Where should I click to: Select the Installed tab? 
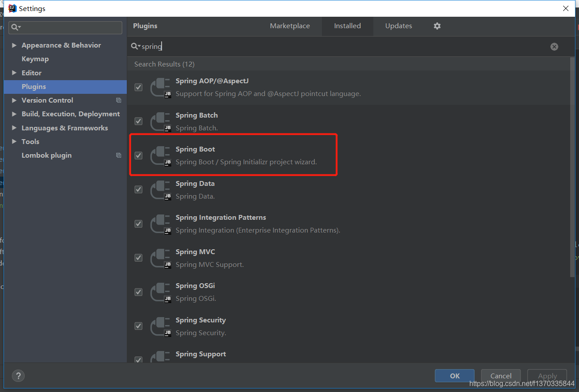347,26
